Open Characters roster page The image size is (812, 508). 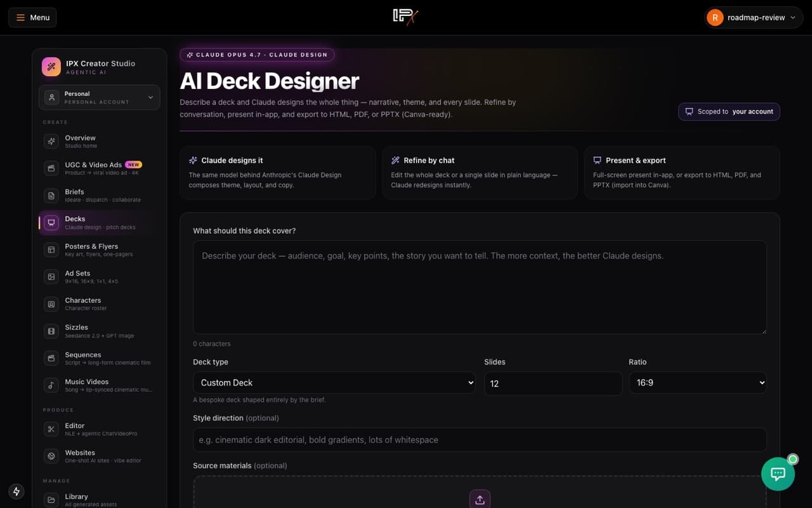click(x=100, y=304)
